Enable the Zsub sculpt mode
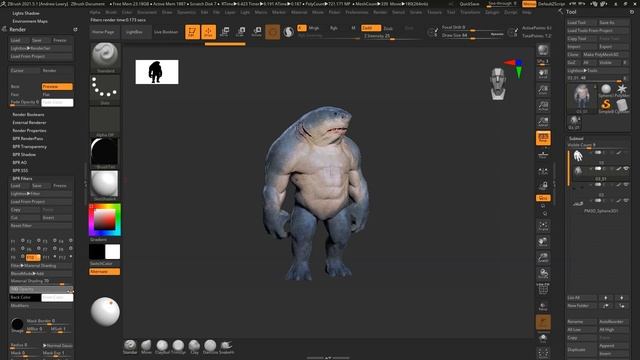This screenshot has width=640, height=360. 388,28
